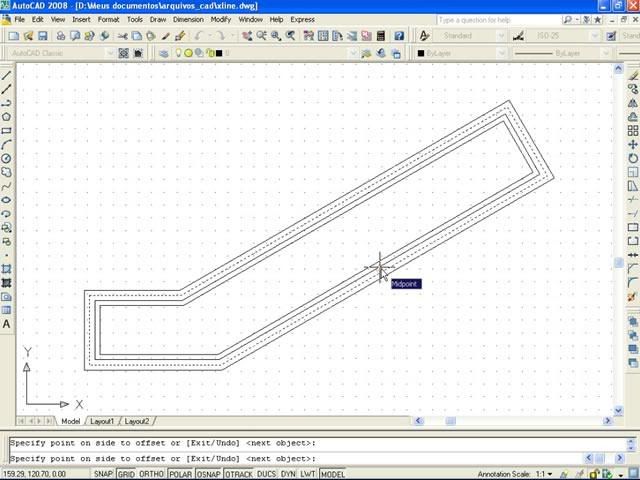Toggle DYN dynamic input in status bar
The height and width of the screenshot is (480, 640).
coord(288,474)
